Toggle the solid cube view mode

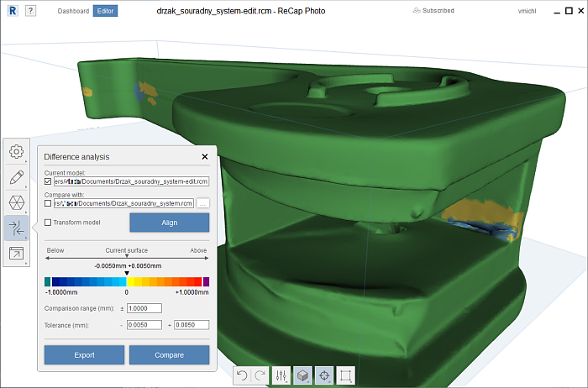(x=302, y=375)
